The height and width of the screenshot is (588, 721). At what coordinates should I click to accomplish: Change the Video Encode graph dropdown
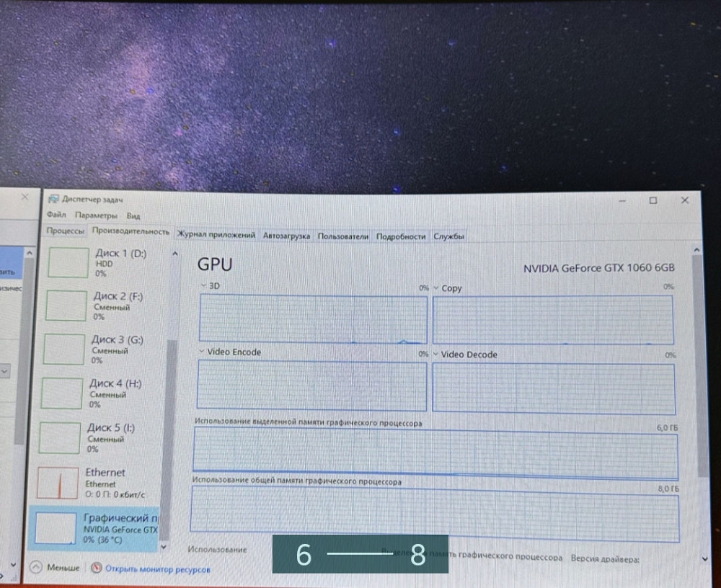200,352
